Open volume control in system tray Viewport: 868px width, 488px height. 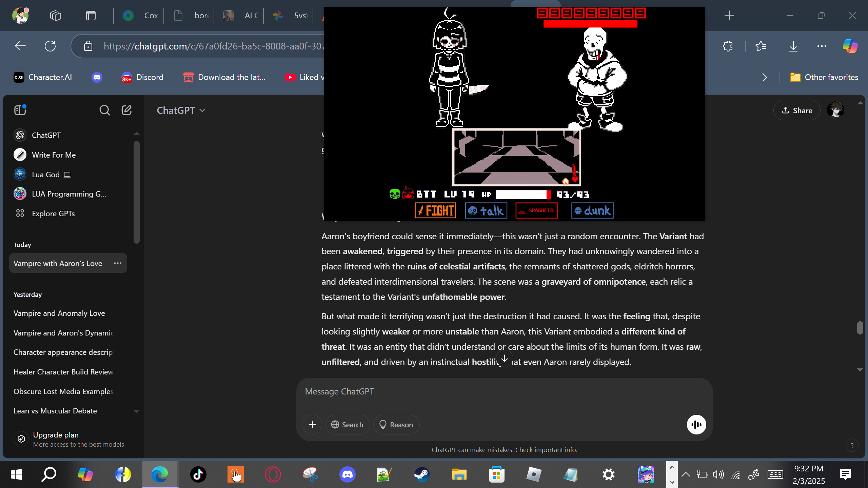pyautogui.click(x=718, y=474)
